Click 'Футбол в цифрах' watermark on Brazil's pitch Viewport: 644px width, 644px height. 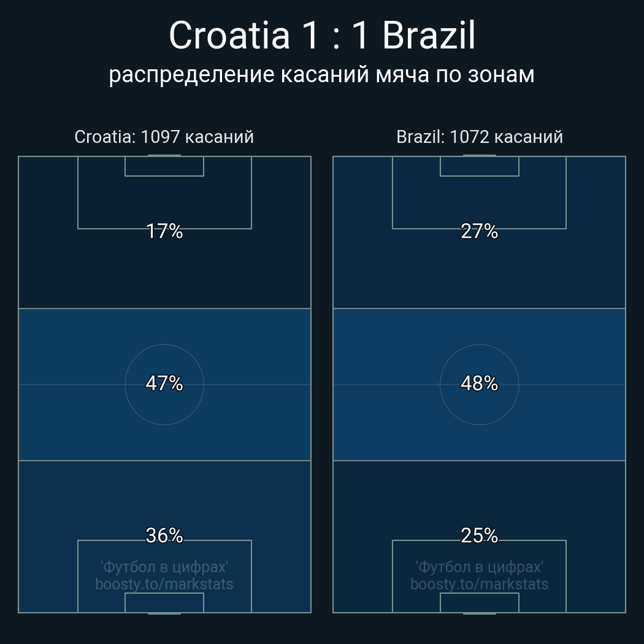click(x=480, y=567)
